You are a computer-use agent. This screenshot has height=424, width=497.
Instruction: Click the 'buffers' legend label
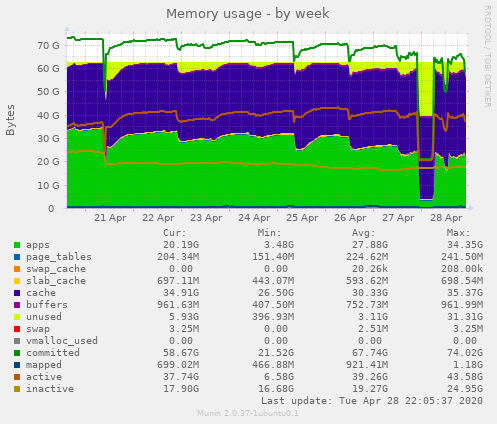click(x=47, y=305)
